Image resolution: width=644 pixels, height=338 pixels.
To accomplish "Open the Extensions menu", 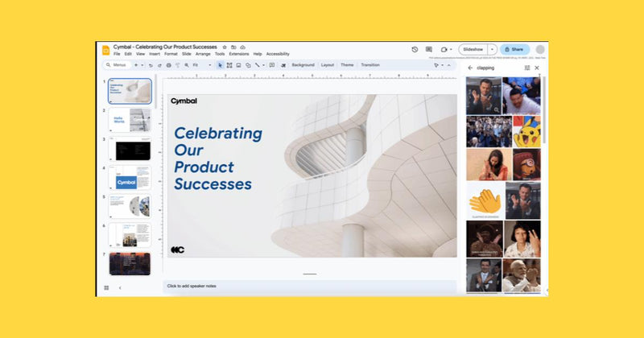I will pyautogui.click(x=239, y=54).
